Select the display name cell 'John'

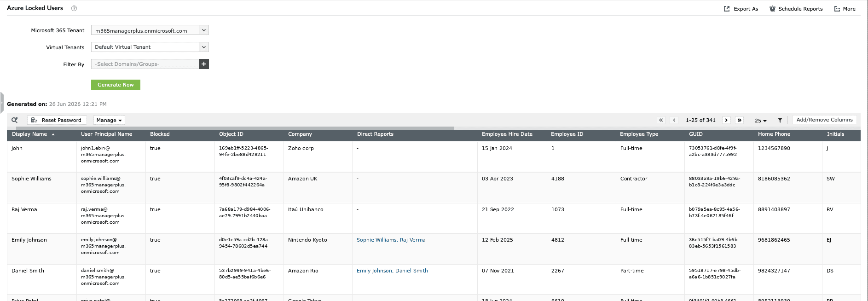17,148
